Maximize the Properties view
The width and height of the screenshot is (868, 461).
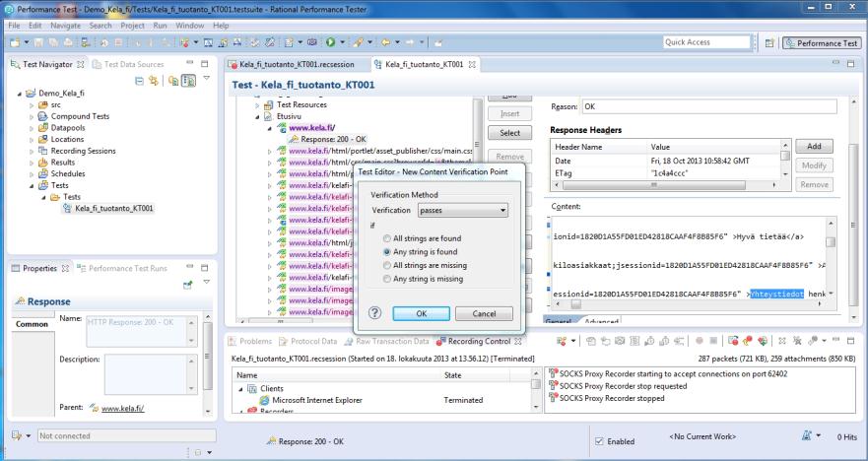204,268
